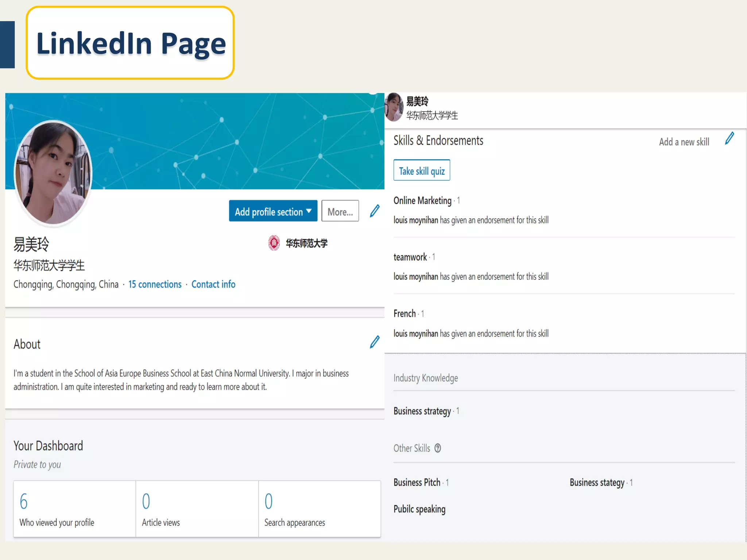Click the 华东师范大学 school name link
The height and width of the screenshot is (560, 747).
(x=306, y=243)
